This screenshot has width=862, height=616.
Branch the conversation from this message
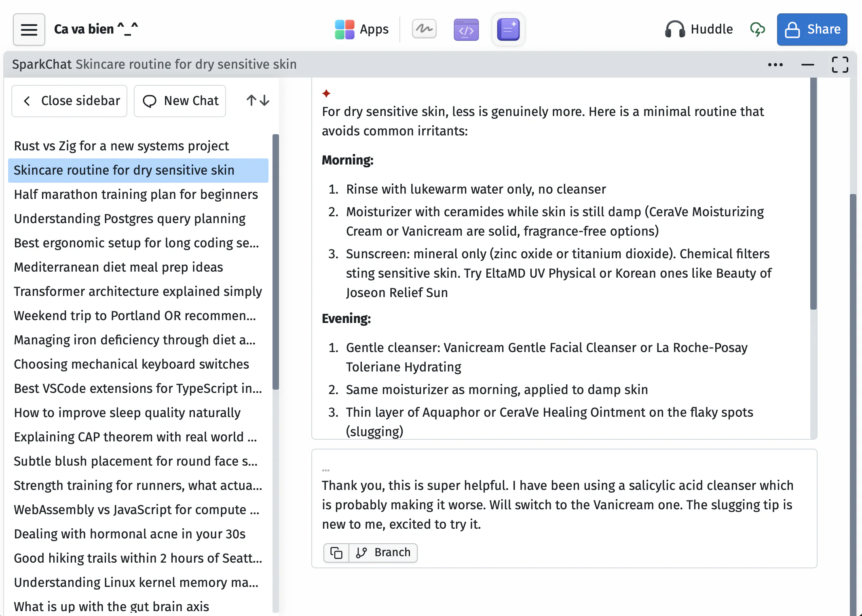pyautogui.click(x=383, y=553)
